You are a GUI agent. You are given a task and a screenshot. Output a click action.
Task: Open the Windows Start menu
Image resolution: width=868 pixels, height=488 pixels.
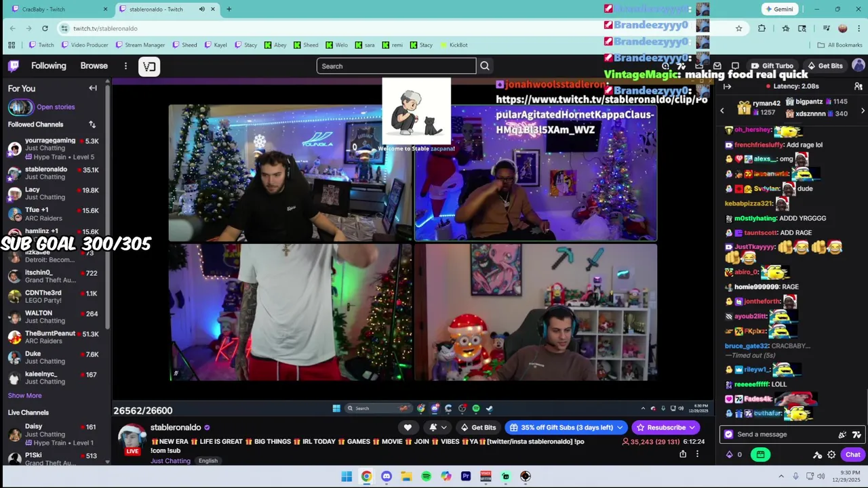tap(347, 476)
